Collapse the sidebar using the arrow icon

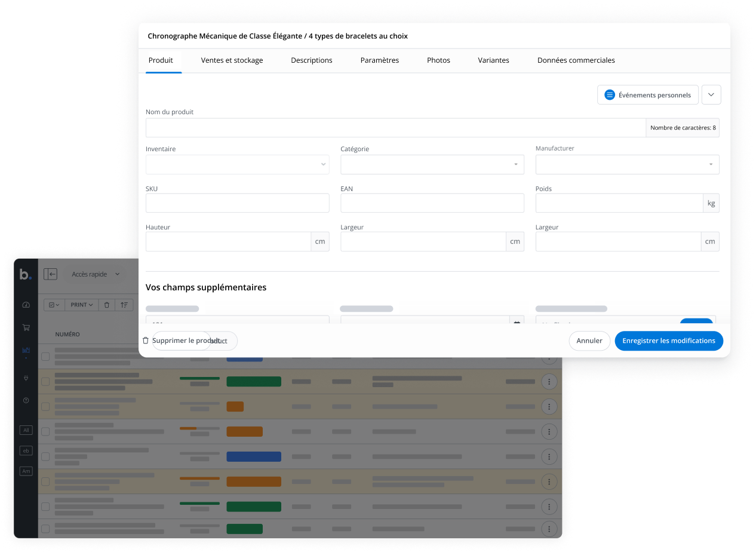(x=51, y=274)
